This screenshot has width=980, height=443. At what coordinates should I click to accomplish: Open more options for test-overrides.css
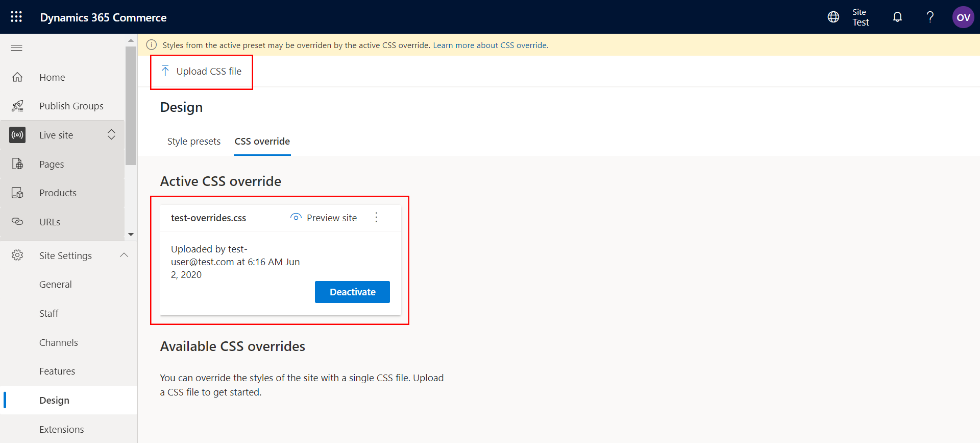(x=377, y=218)
